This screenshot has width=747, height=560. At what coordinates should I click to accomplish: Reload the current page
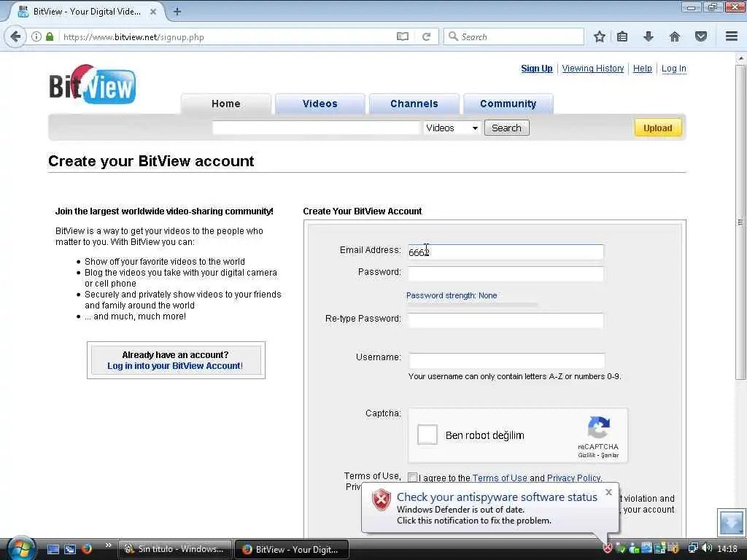click(426, 36)
